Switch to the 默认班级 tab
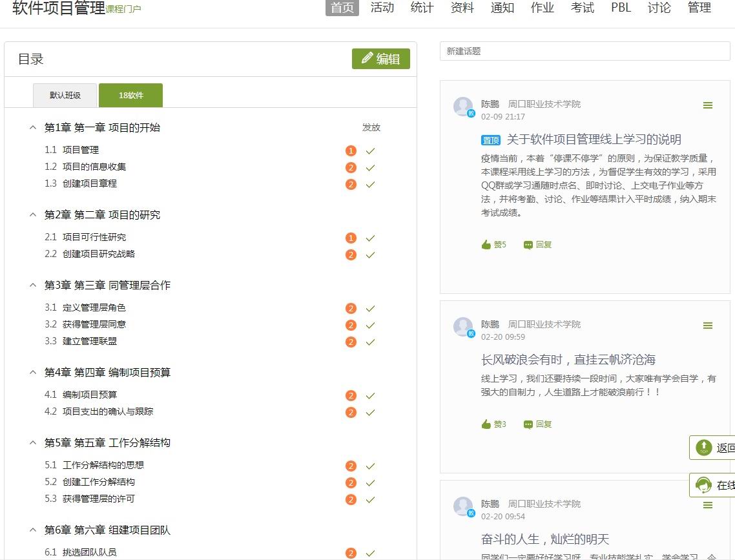The height and width of the screenshot is (560, 735). point(65,96)
